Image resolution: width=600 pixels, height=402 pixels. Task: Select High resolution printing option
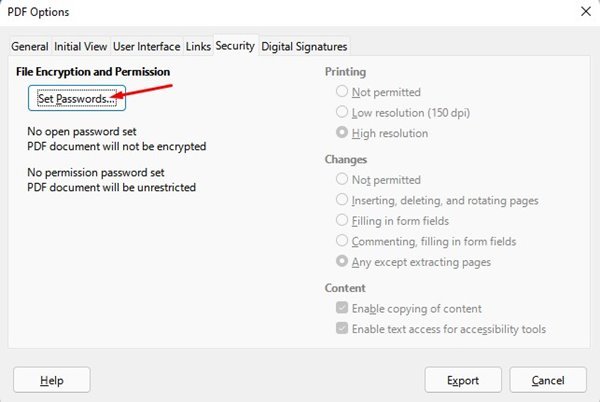click(x=343, y=133)
